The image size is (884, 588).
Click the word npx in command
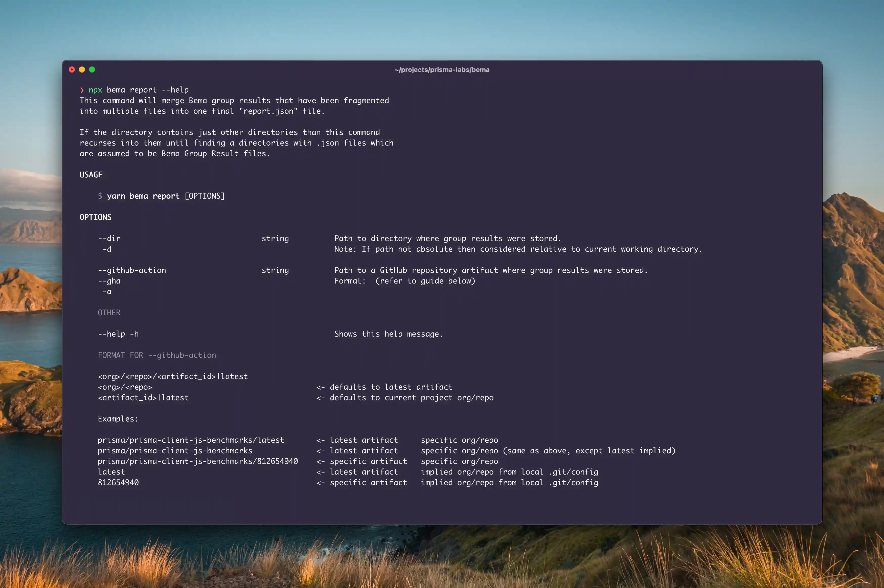pos(95,90)
